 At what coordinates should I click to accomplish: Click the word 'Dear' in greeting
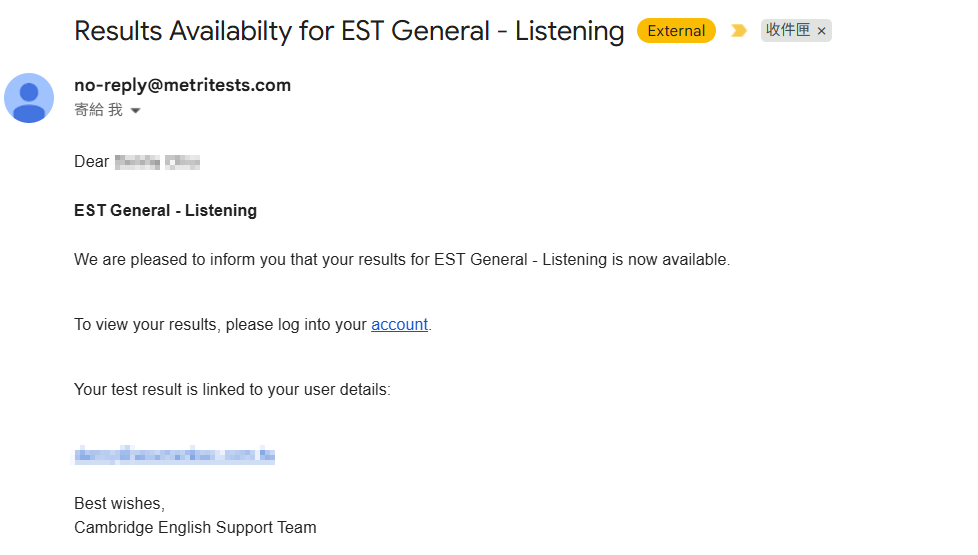92,162
